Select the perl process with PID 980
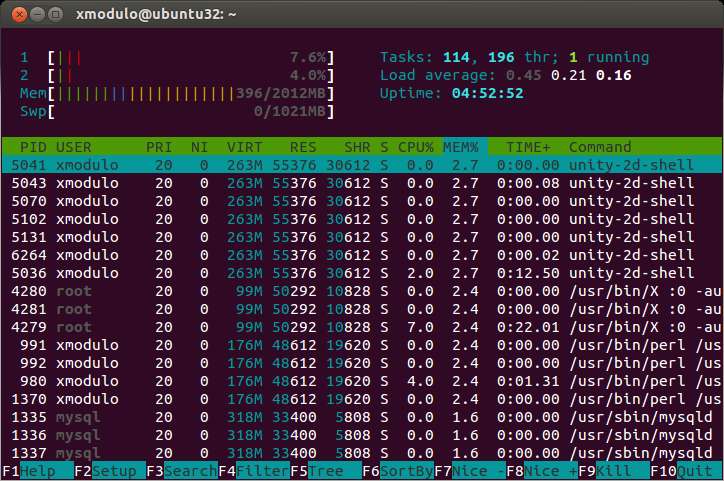This screenshot has height=481, width=724. point(360,381)
